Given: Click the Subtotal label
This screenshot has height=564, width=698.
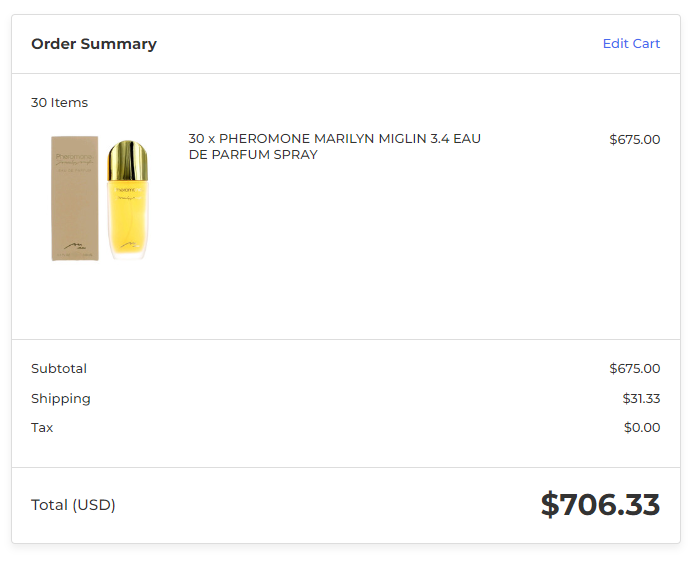Looking at the screenshot, I should pos(59,369).
